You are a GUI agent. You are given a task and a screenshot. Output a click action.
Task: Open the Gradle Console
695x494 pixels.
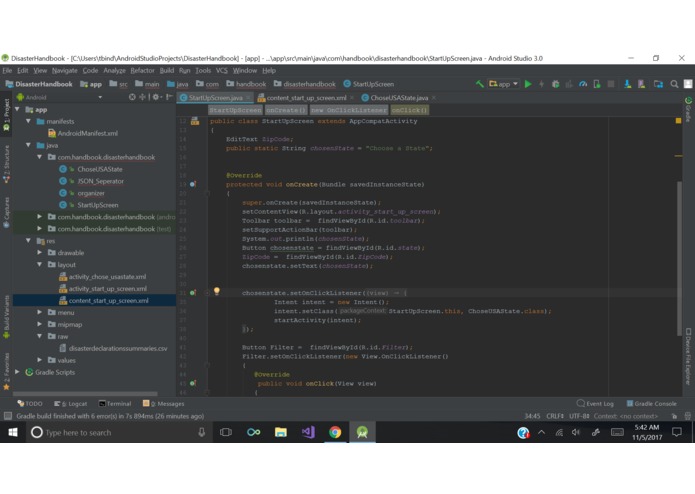tap(651, 403)
